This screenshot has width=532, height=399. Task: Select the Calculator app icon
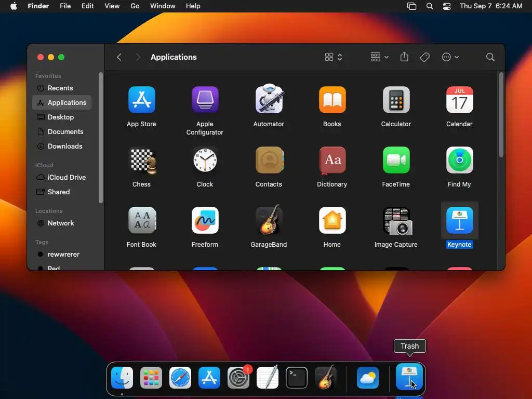coord(396,100)
